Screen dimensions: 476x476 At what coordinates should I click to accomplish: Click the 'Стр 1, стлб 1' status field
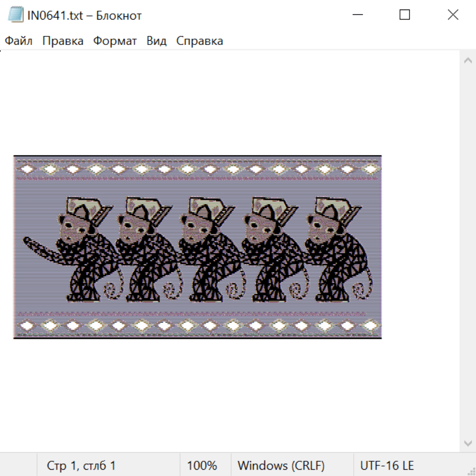[x=81, y=465]
